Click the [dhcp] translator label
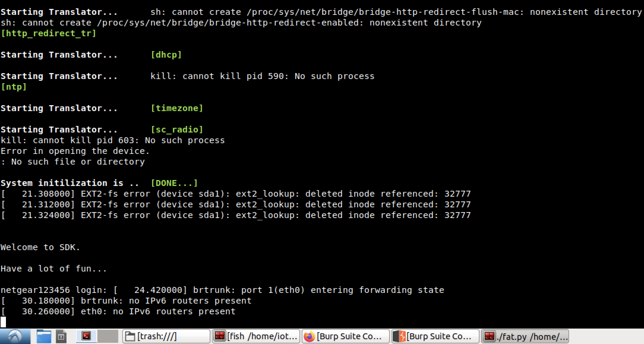The image size is (644, 344). pos(166,55)
